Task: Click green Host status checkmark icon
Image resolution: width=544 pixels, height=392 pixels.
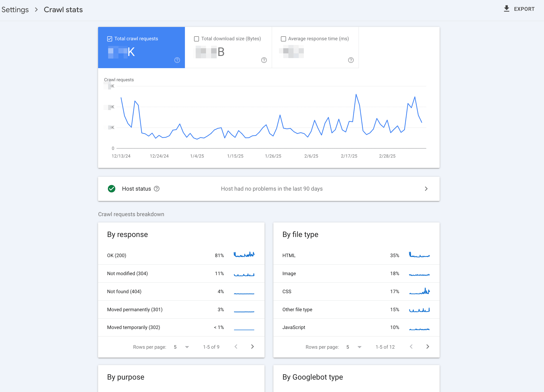Action: click(x=111, y=189)
